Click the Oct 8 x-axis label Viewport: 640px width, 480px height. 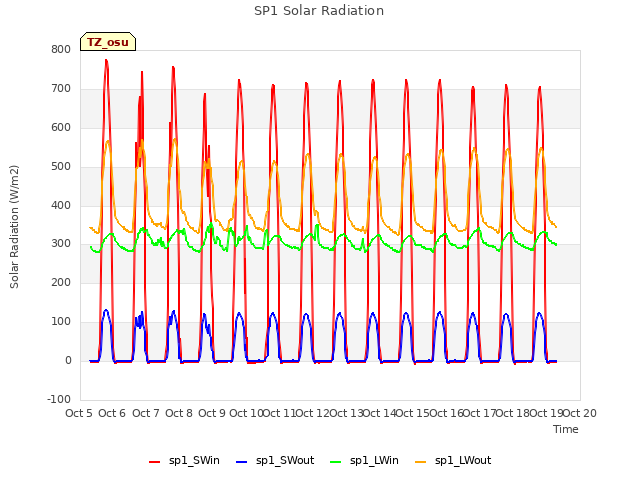(179, 413)
